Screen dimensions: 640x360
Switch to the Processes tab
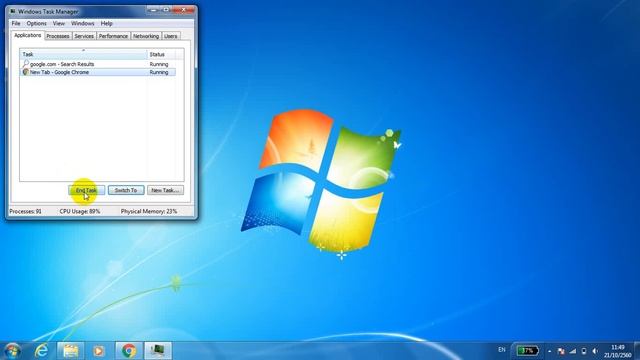coord(58,36)
